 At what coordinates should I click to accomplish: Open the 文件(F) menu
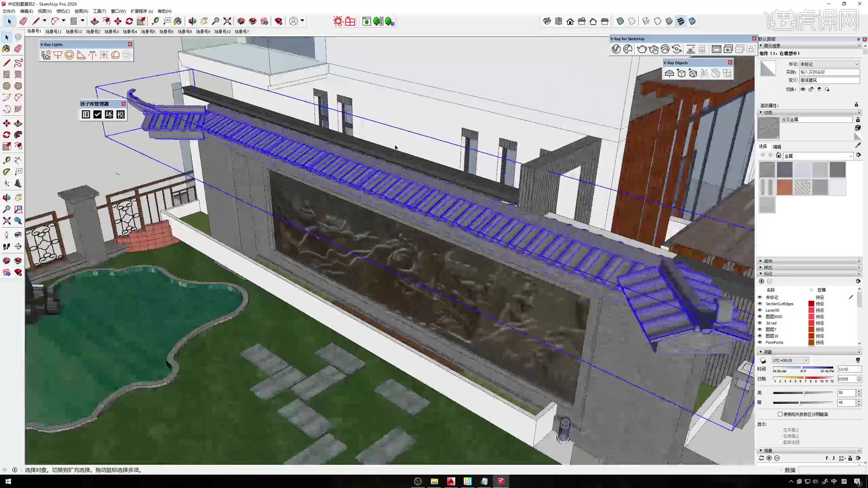pos(9,11)
